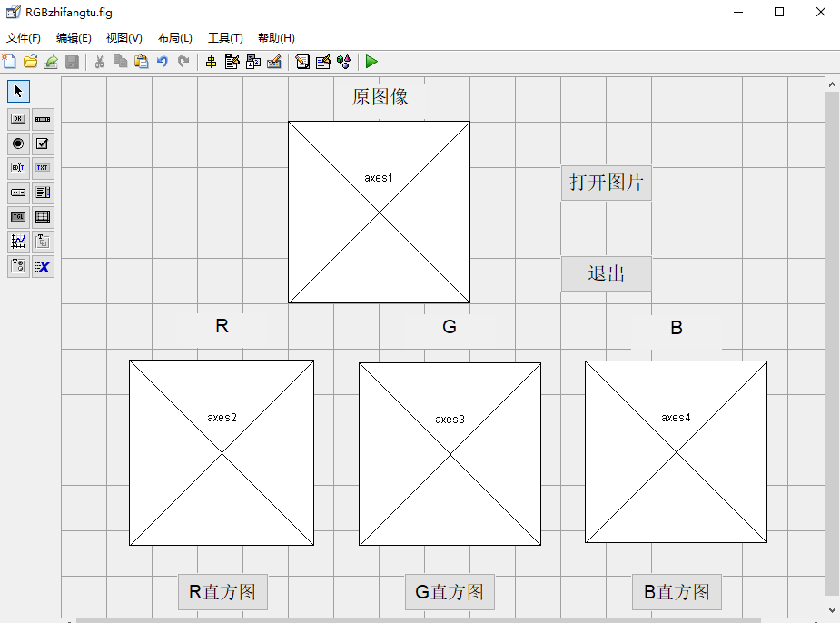Select the Check Box component tool

point(42,143)
